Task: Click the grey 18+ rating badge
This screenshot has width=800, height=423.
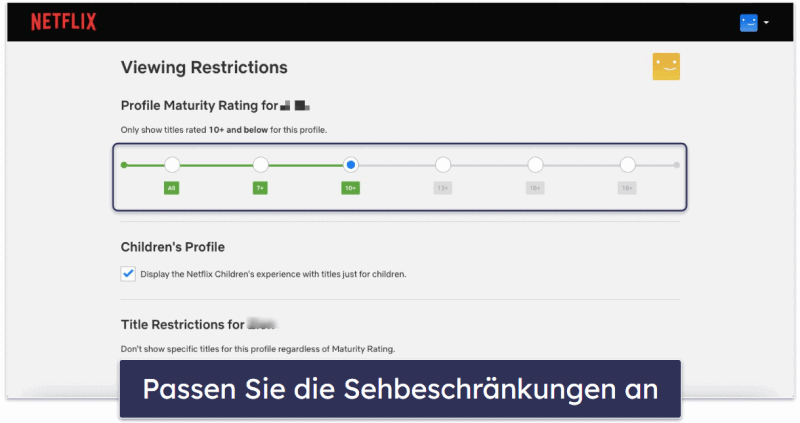Action: tap(627, 188)
